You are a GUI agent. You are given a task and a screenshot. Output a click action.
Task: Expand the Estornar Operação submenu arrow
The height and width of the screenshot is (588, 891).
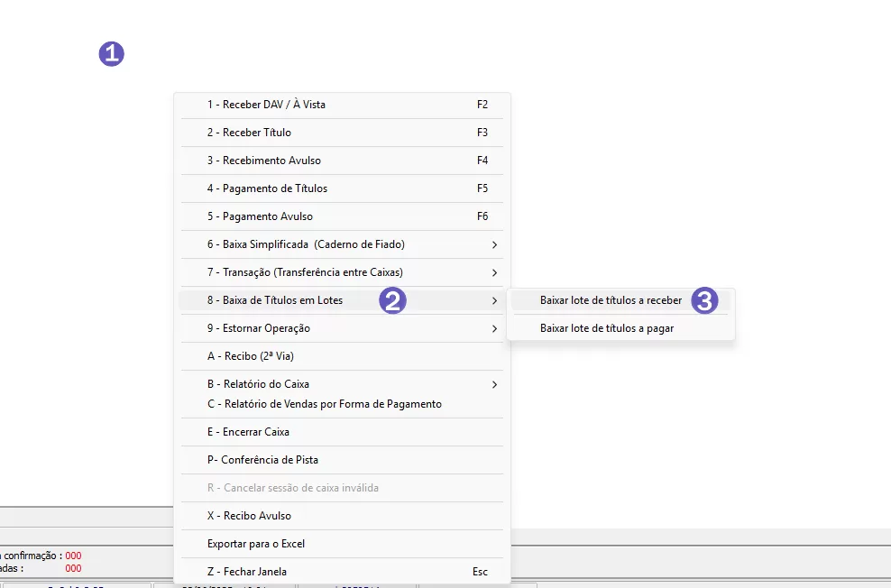(494, 329)
